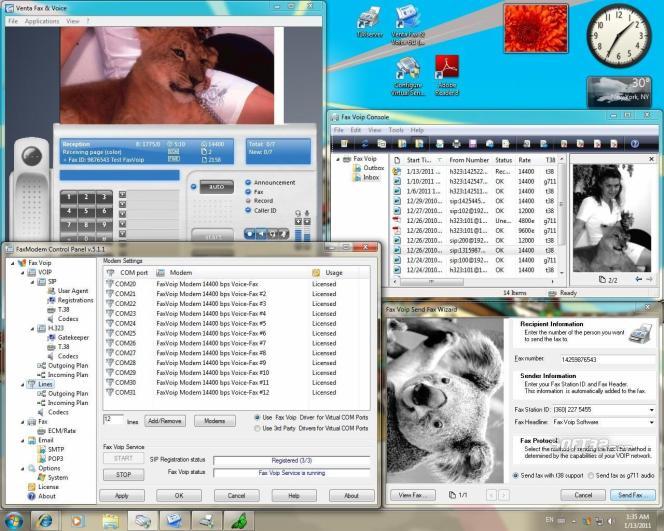Select Use Fax Voip Driver for Virtual COM Ports
664x531 pixels.
[257, 418]
